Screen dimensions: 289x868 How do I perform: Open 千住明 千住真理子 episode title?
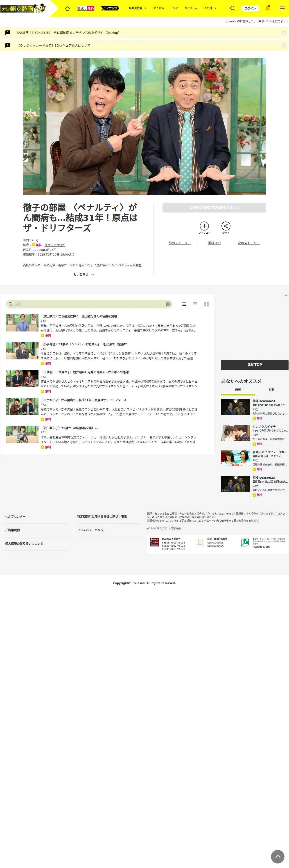click(x=85, y=372)
